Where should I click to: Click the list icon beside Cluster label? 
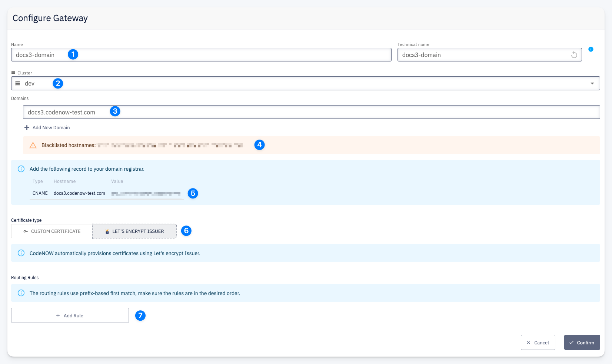(13, 73)
